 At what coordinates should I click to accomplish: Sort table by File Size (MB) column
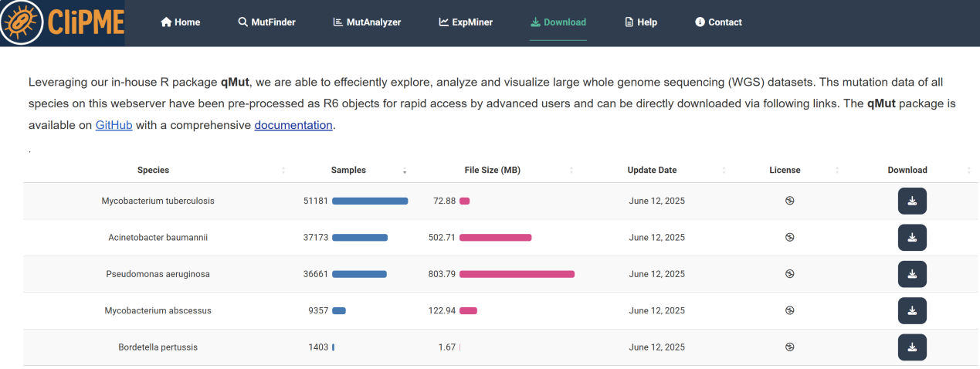[x=492, y=170]
